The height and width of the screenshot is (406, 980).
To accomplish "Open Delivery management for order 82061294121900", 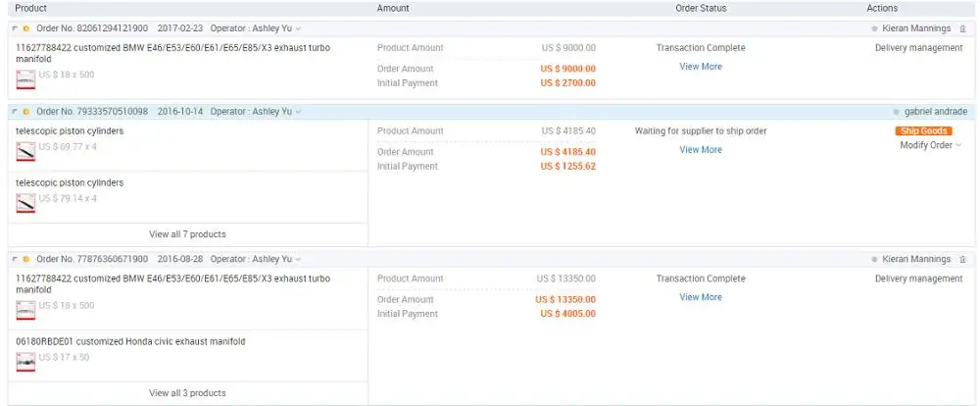I will (918, 48).
